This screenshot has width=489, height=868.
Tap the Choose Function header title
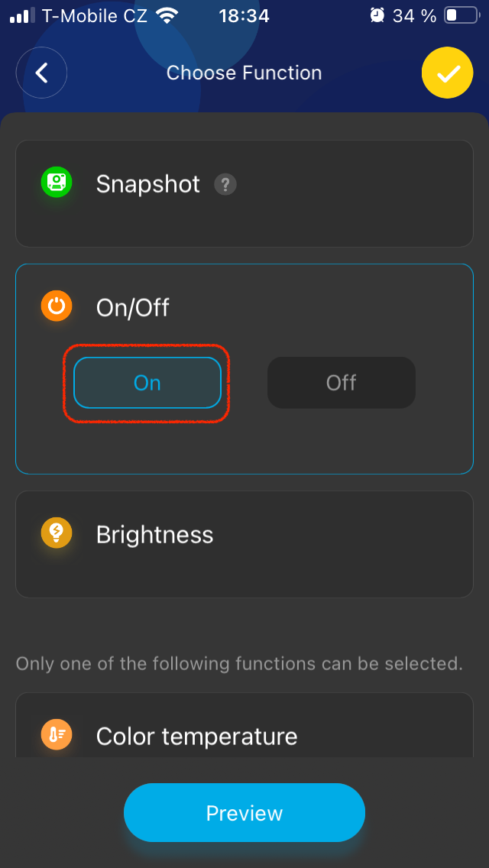tap(244, 73)
